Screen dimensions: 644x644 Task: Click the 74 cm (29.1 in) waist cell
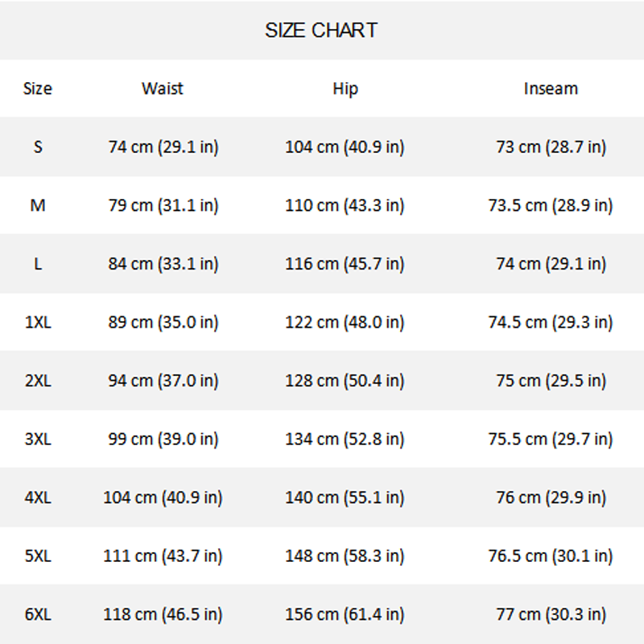click(x=163, y=147)
